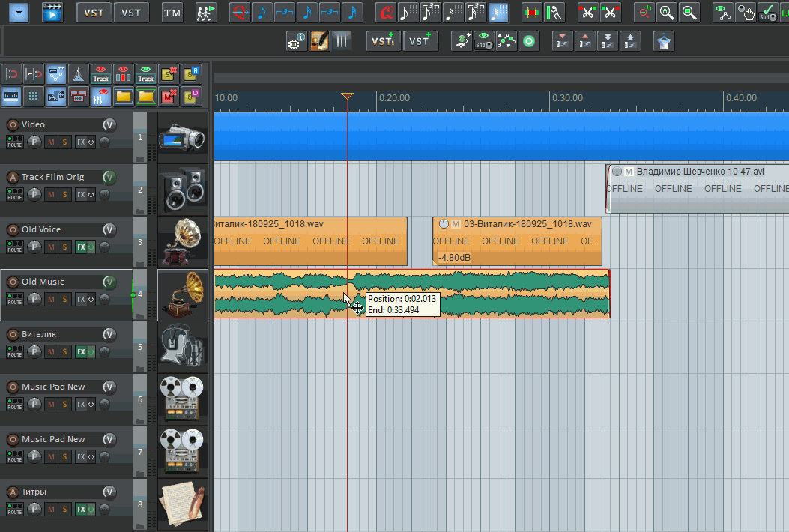The height and width of the screenshot is (532, 789).
Task: Mute the Old Voice track
Action: point(51,247)
